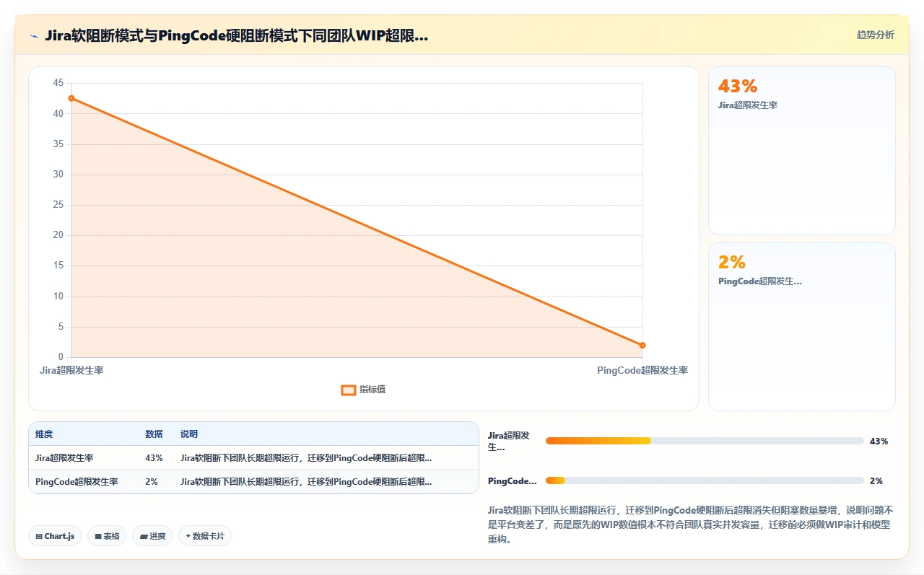Screen dimensions: 924x575
Task: Click the PingCode超限发生率 table cell
Action: click(x=77, y=482)
